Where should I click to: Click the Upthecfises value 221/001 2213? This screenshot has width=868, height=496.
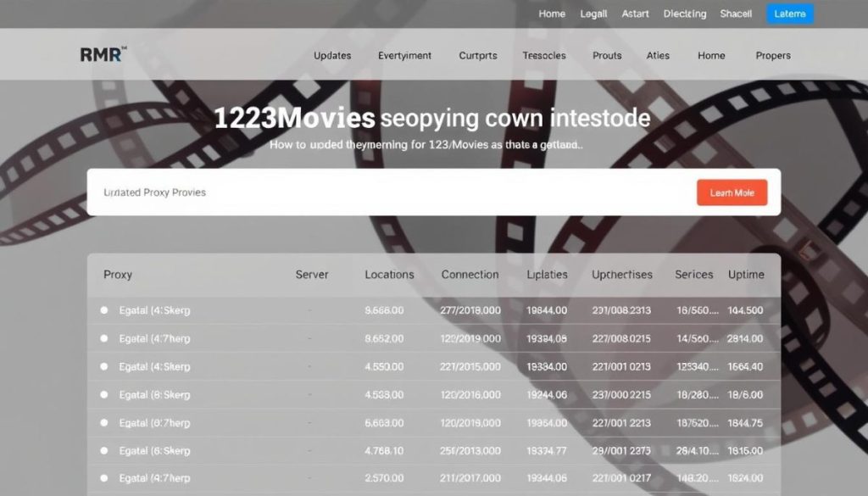click(621, 423)
